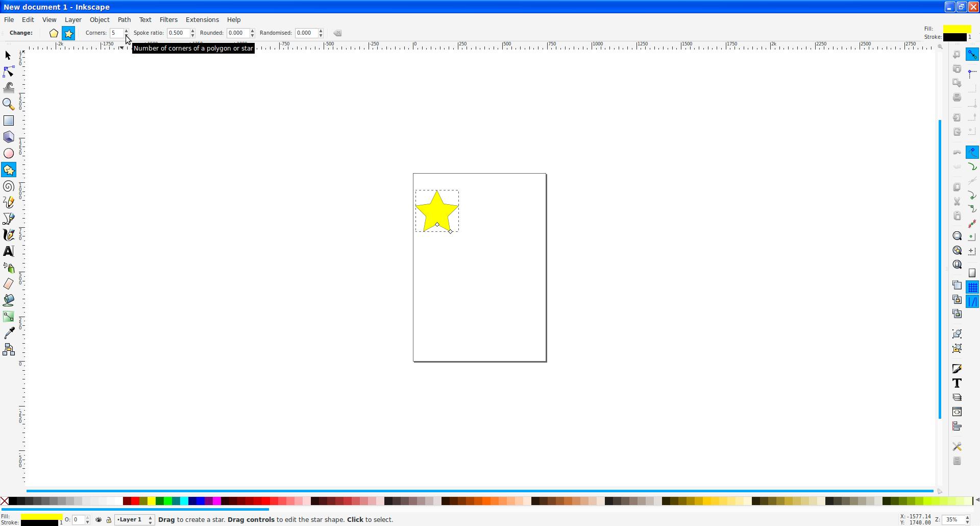Viewport: 980px width, 526px height.
Task: Select the Zoom magnifier tool
Action: (x=8, y=104)
